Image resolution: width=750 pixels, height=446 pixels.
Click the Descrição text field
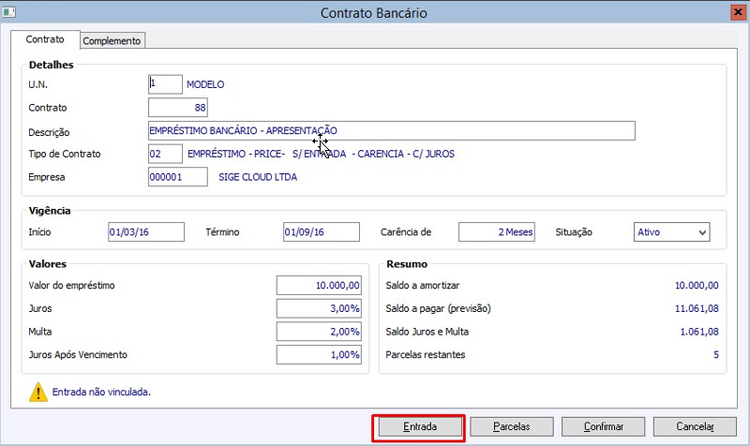[x=392, y=131]
